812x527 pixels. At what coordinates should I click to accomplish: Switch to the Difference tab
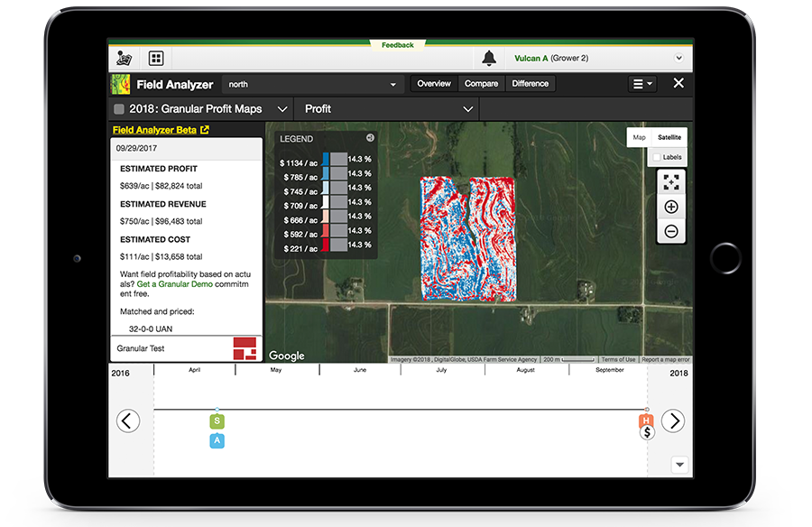pos(530,83)
